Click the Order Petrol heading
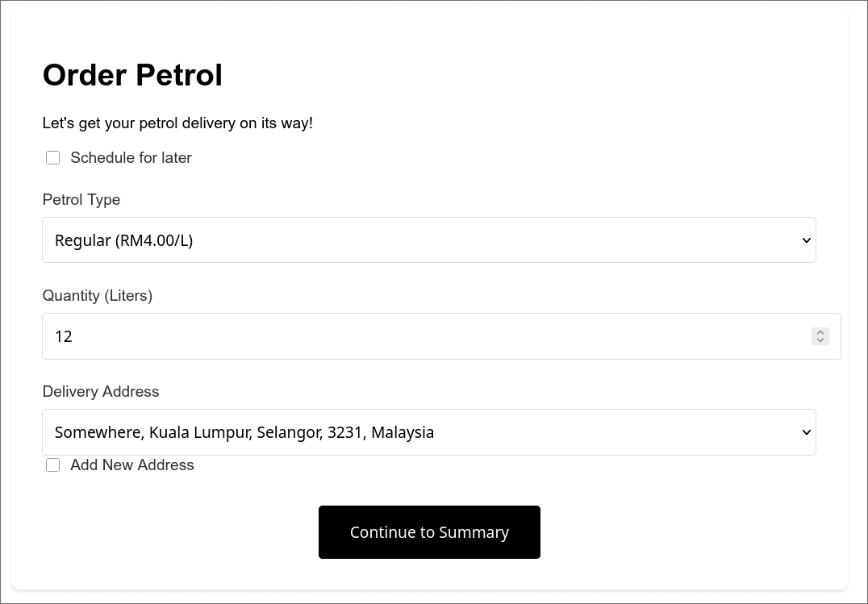The image size is (868, 604). [132, 75]
